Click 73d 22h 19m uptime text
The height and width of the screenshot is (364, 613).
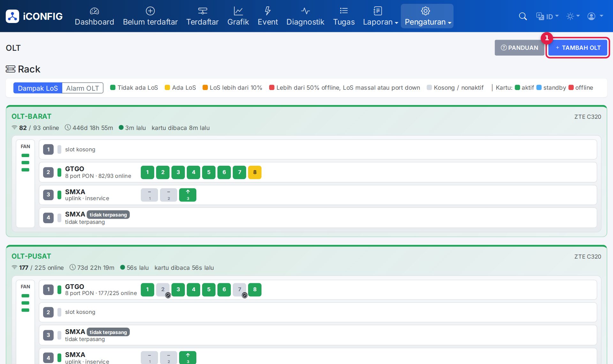[95, 268]
